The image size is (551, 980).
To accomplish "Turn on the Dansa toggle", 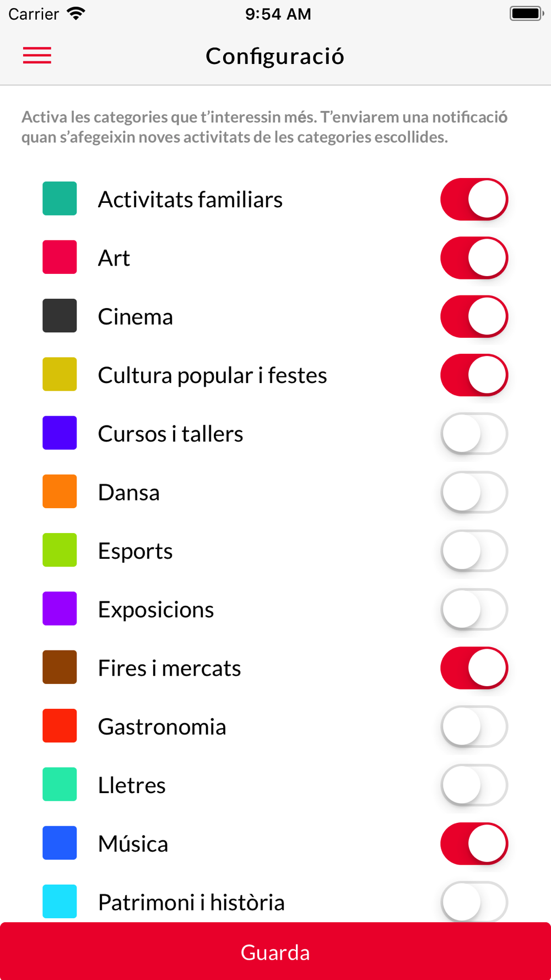I will click(x=474, y=492).
